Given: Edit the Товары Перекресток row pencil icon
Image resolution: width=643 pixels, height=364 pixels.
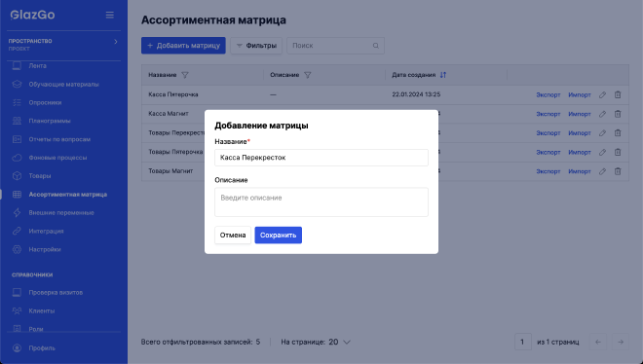Looking at the screenshot, I should [602, 133].
